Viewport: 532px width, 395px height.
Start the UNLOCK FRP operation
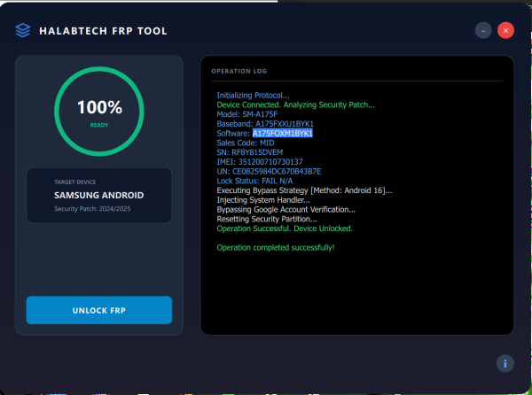pyautogui.click(x=99, y=310)
